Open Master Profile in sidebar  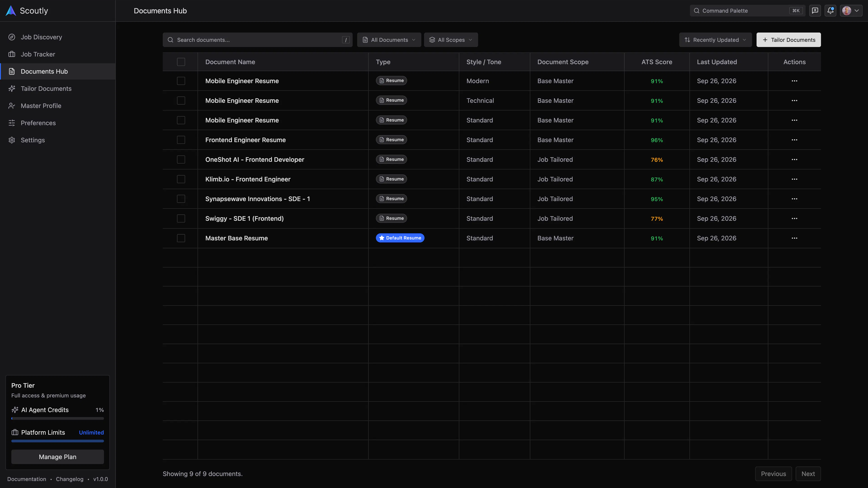pos(58,106)
